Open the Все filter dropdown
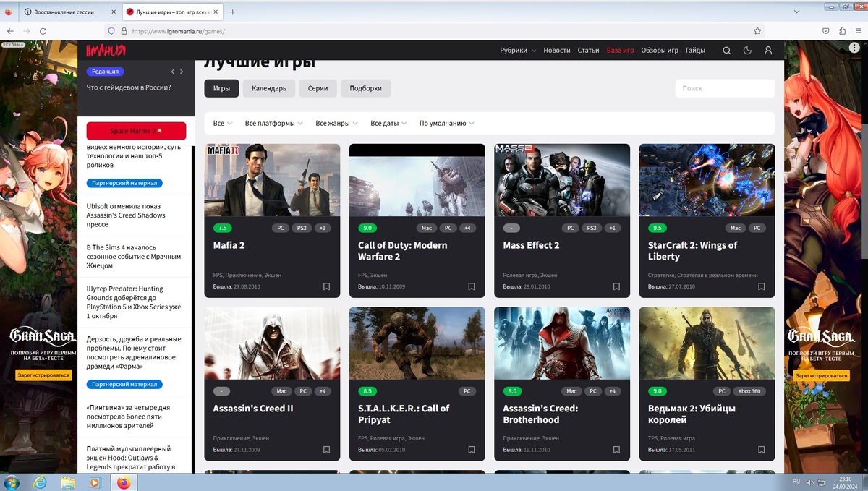The width and height of the screenshot is (868, 491). pos(223,124)
